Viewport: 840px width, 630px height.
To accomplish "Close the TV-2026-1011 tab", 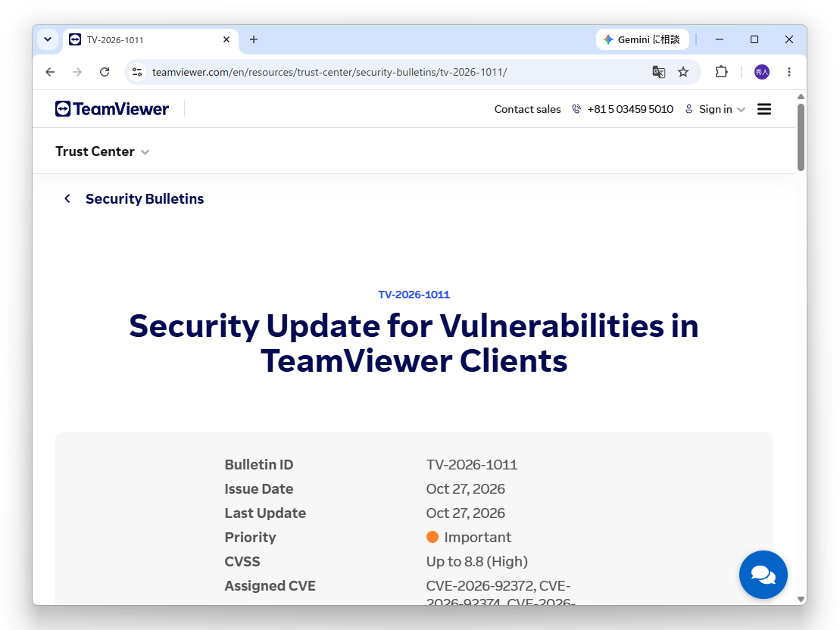I will [x=226, y=39].
